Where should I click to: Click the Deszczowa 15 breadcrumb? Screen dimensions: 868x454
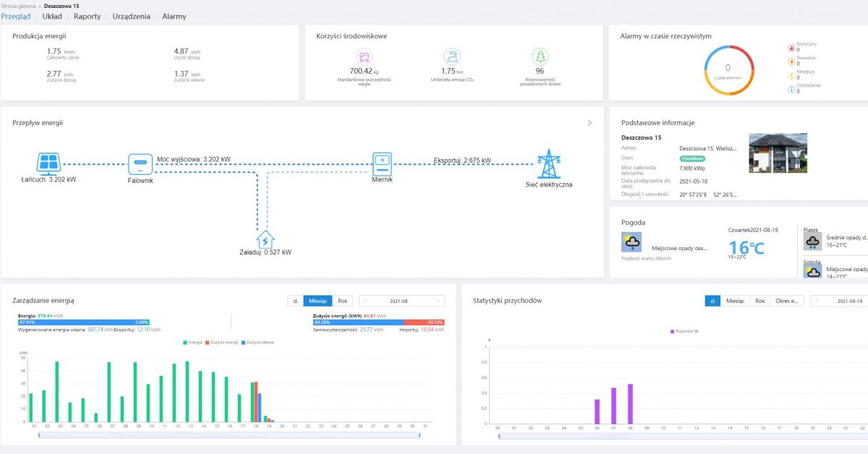click(x=62, y=5)
